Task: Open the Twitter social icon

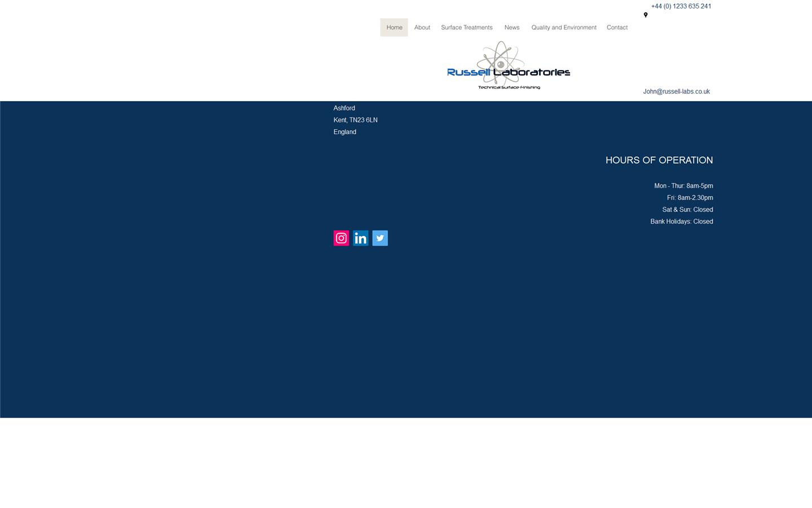Action: (x=380, y=238)
